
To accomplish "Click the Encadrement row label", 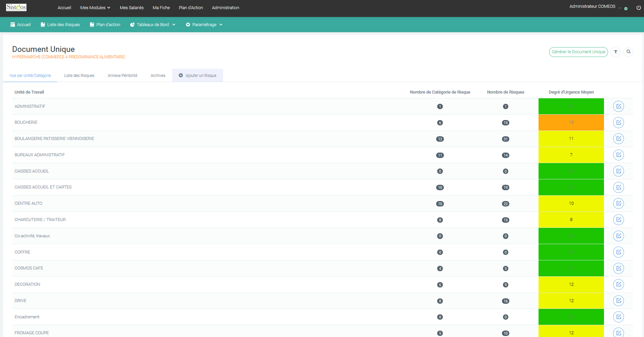I will pyautogui.click(x=27, y=317).
